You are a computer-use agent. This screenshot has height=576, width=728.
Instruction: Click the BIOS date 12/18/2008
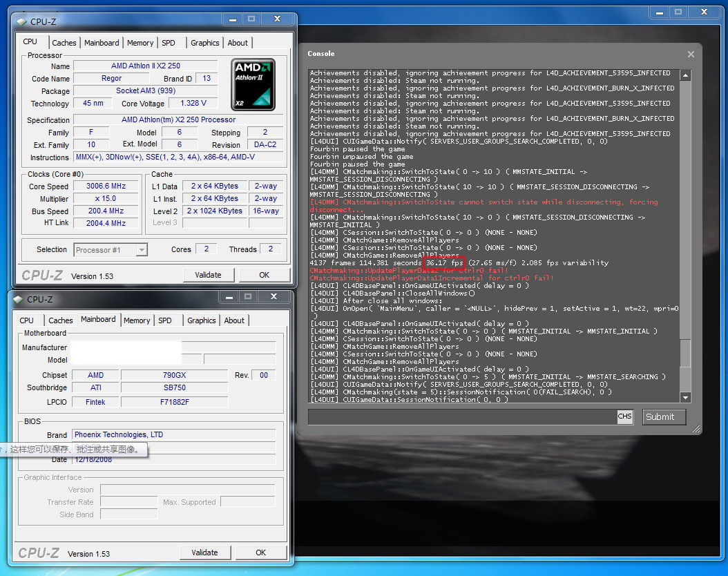(173, 459)
